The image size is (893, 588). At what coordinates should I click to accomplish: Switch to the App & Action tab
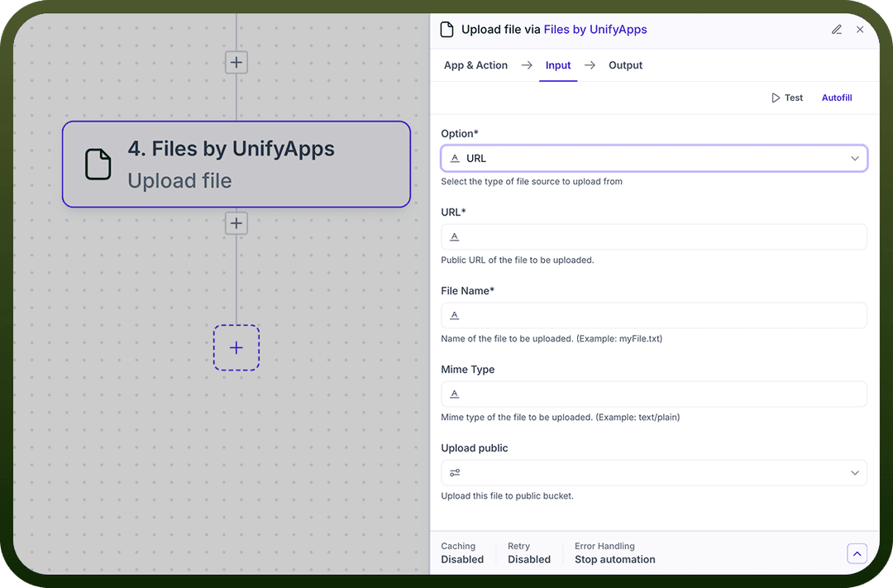click(x=475, y=65)
